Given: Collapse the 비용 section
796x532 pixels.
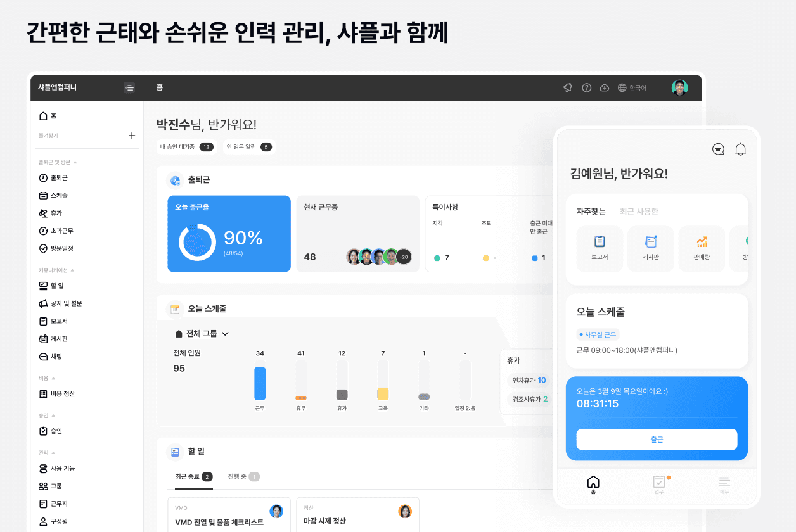Looking at the screenshot, I should click(x=47, y=378).
